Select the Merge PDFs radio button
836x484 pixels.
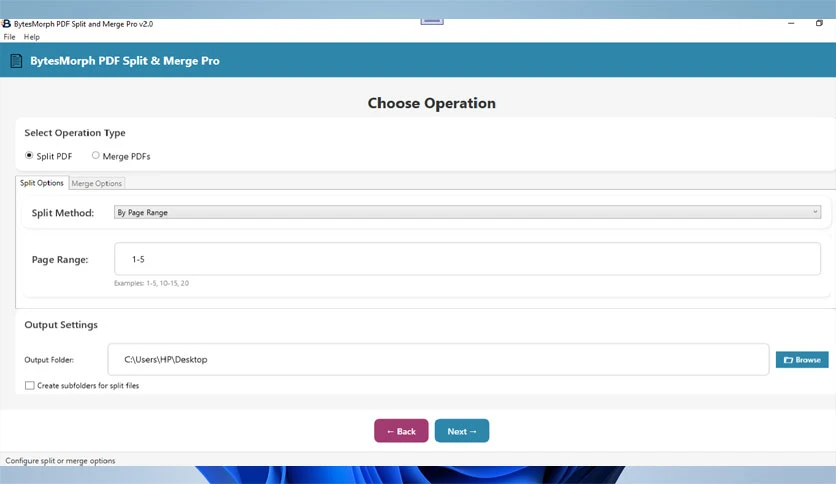coord(95,155)
